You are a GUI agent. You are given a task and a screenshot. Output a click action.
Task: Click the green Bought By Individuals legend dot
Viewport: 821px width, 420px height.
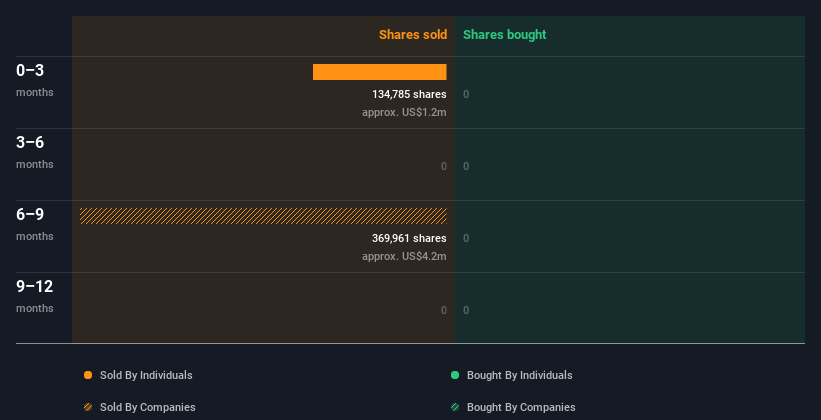(x=455, y=375)
